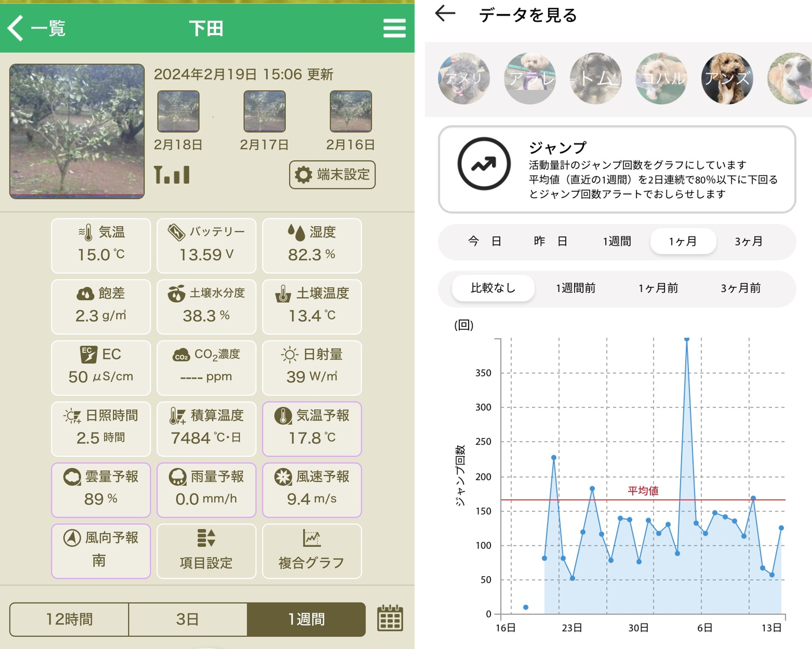812x649 pixels.
Task: Open the 土壌水分度 soil moisture tile
Action: click(206, 306)
